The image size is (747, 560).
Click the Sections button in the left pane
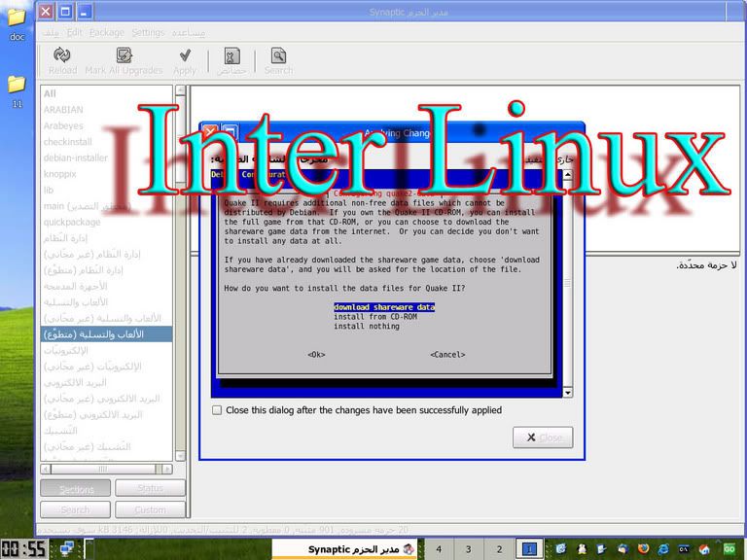(x=76, y=489)
